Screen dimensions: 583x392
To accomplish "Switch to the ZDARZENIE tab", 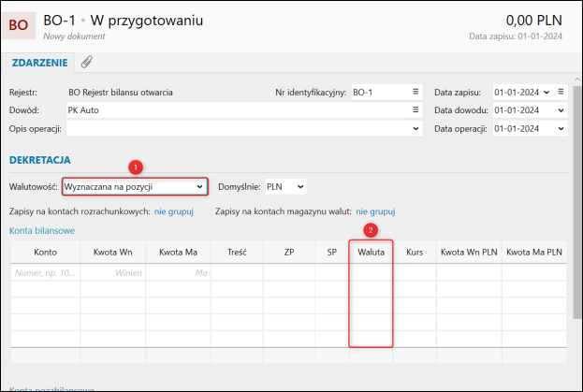I will (40, 63).
